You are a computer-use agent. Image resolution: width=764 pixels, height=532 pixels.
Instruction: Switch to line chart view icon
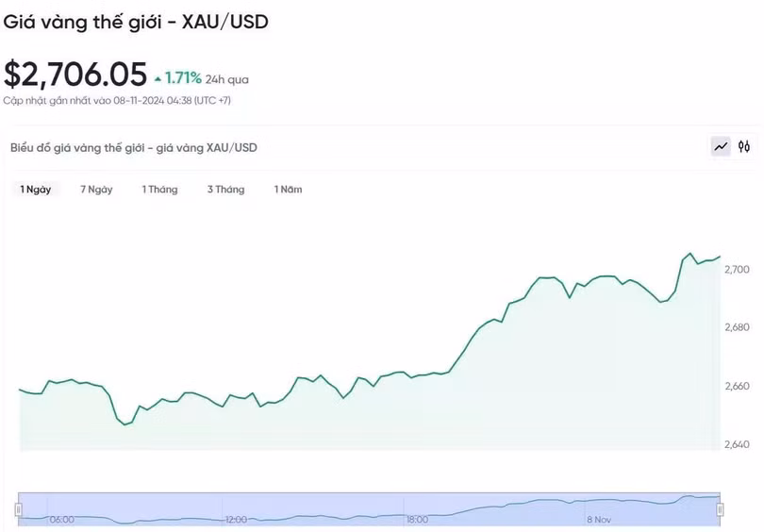click(722, 146)
